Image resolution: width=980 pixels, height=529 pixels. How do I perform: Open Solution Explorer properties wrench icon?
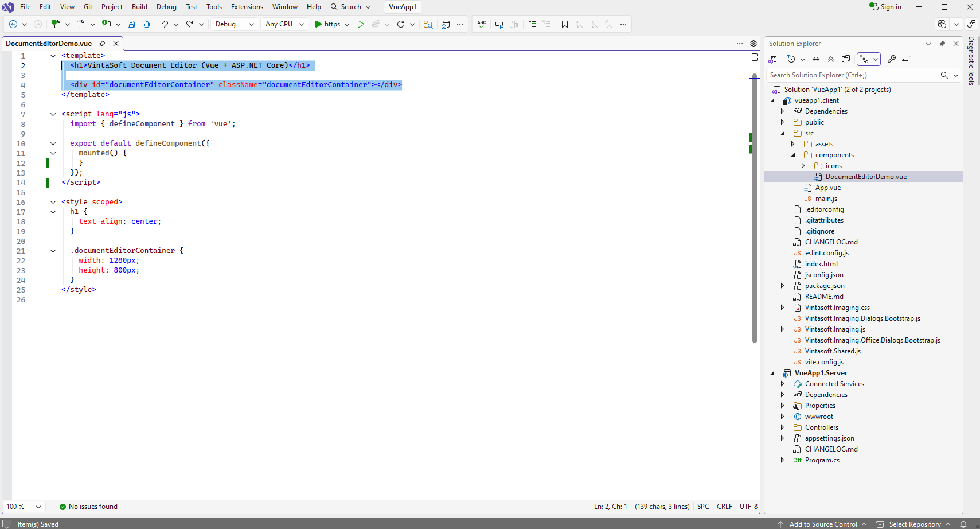892,59
